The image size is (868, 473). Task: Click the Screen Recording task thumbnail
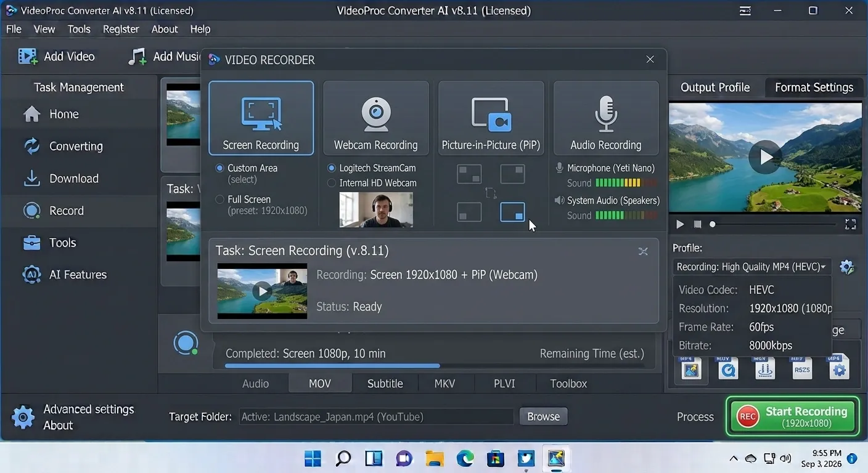(262, 291)
